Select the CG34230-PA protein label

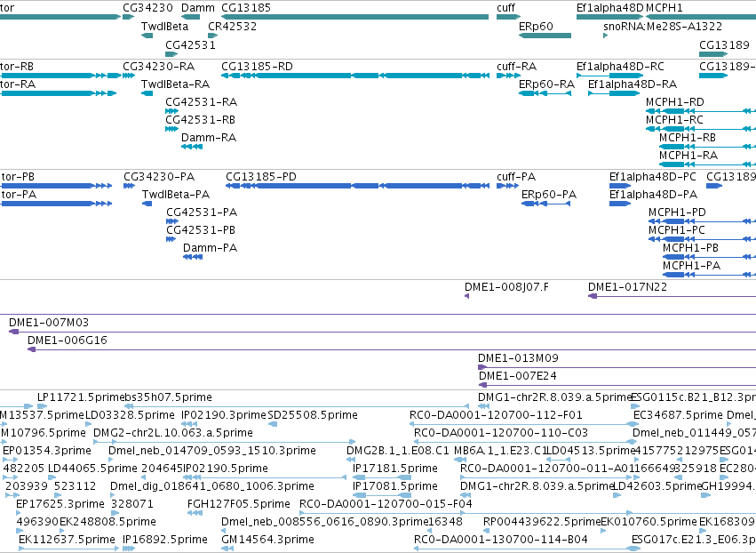coord(159,177)
